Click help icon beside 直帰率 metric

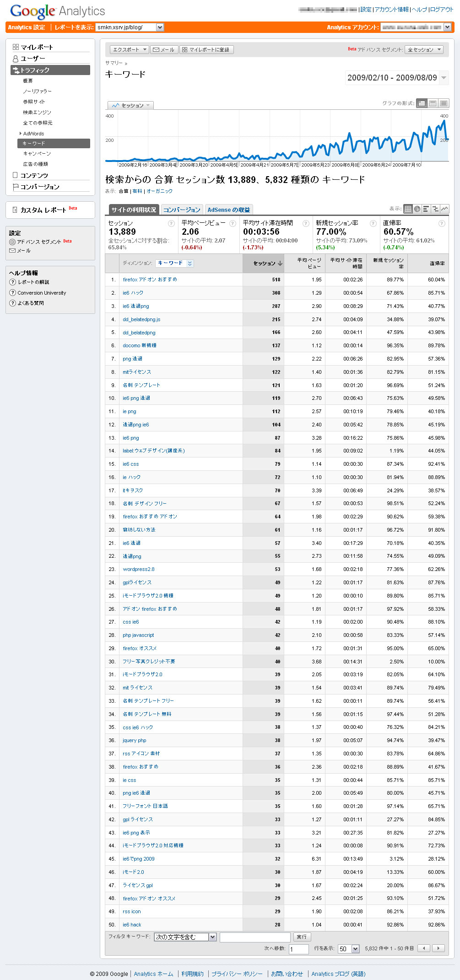(x=442, y=223)
